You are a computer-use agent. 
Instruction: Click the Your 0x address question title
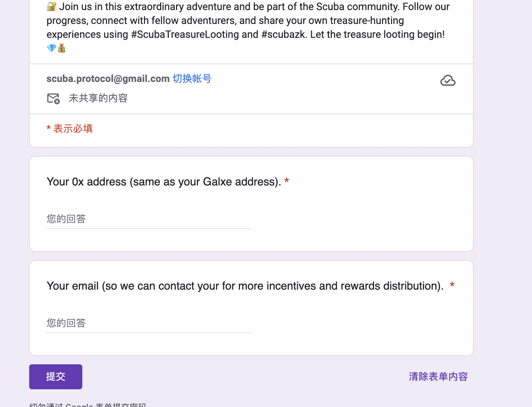pyautogui.click(x=164, y=182)
